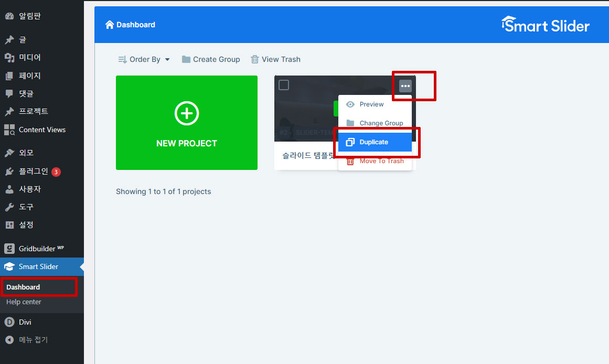Tick the slider project checkbox
The width and height of the screenshot is (609, 364).
click(x=284, y=85)
